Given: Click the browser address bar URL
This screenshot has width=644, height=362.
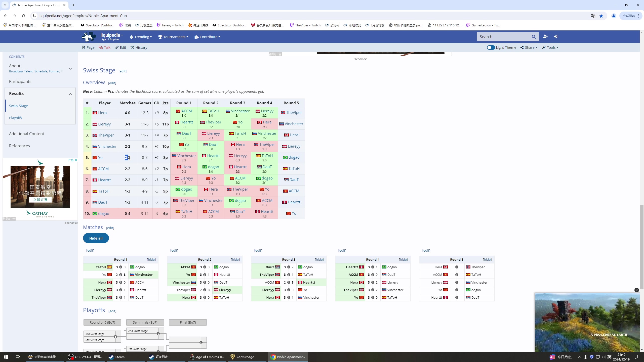Looking at the screenshot, I should click(83, 16).
